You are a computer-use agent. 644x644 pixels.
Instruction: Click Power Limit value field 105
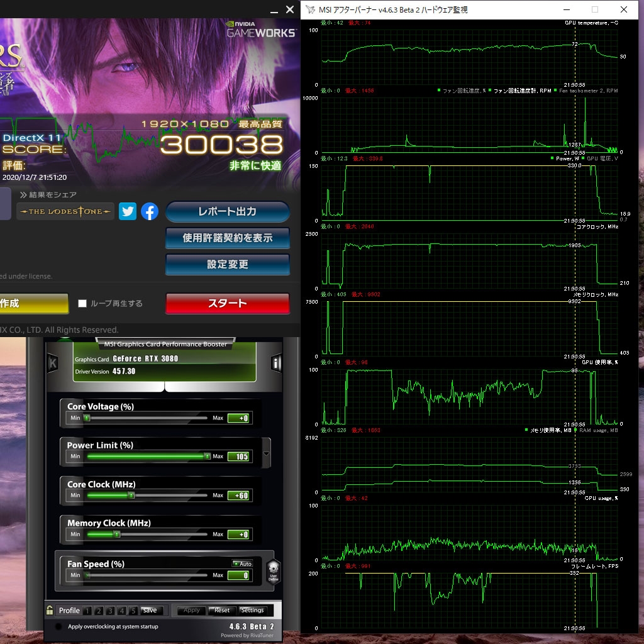[x=238, y=457]
